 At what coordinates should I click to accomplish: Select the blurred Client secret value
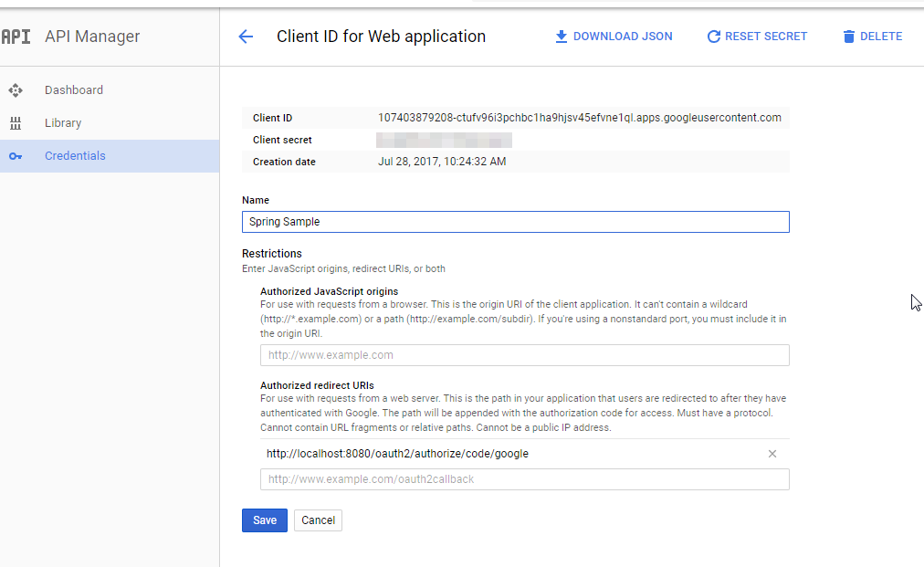tap(444, 140)
